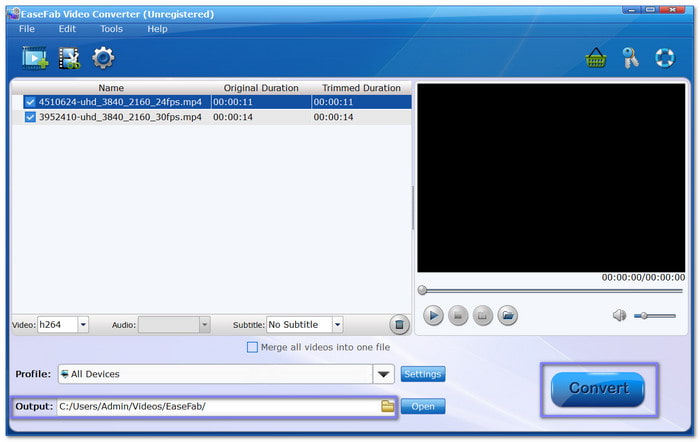Enable Merge all videos into one file
The image size is (700, 442).
pos(252,347)
